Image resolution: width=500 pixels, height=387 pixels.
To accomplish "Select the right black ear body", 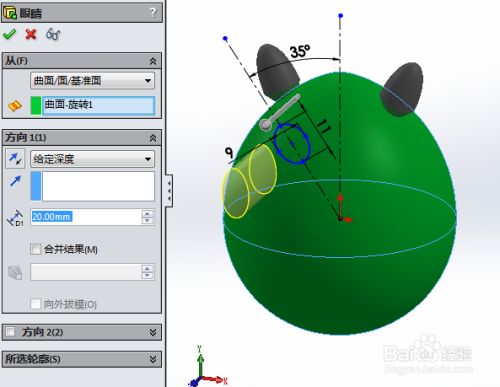I will click(x=402, y=89).
